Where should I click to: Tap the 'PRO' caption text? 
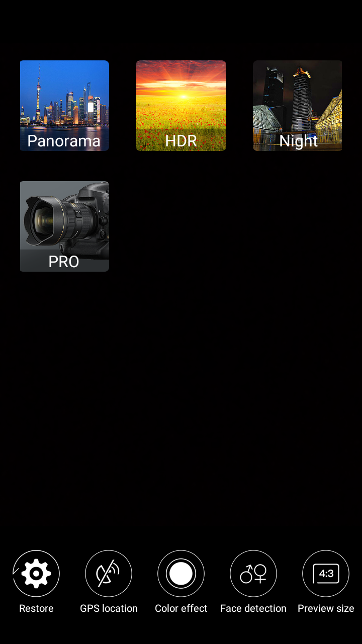64,262
